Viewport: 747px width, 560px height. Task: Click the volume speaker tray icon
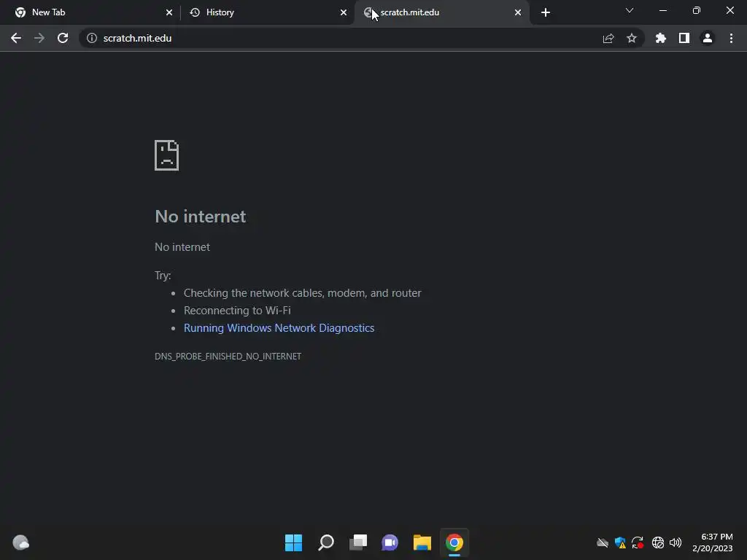click(x=676, y=542)
